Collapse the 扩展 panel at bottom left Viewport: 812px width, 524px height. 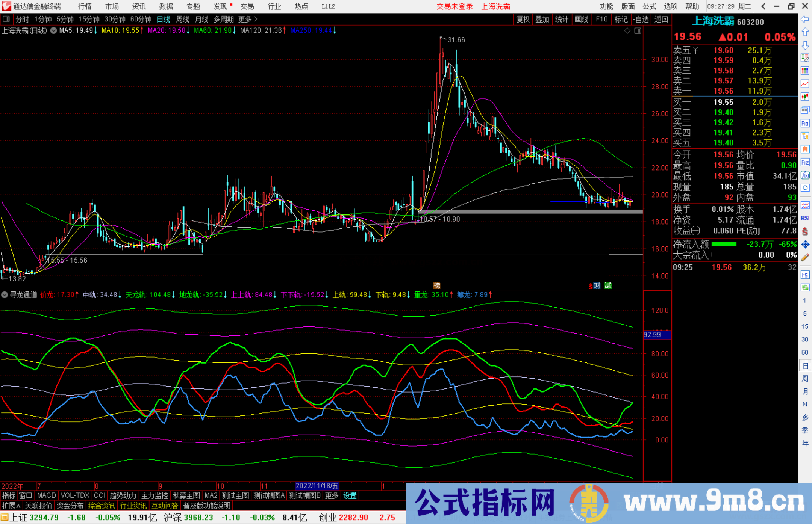tap(11, 506)
